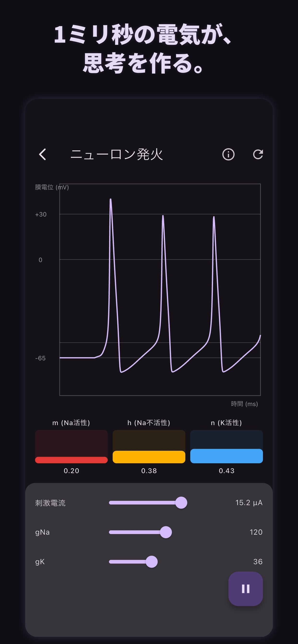298x644 pixels.
Task: Tap the 0.20 m value
Action: point(71,471)
